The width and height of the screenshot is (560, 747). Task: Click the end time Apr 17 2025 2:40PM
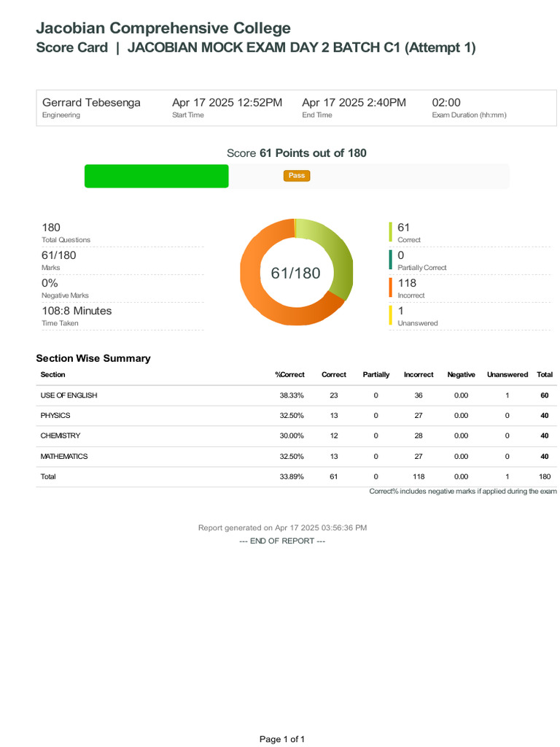pyautogui.click(x=354, y=102)
